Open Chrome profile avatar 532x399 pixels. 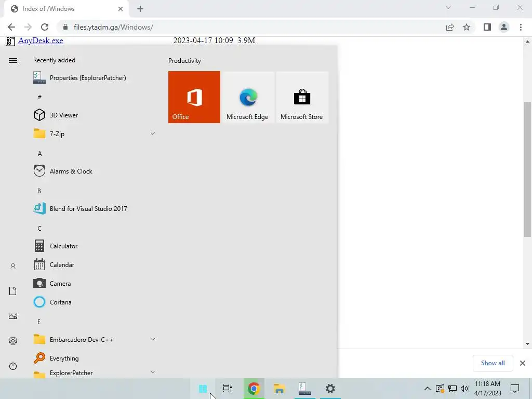pos(504,27)
